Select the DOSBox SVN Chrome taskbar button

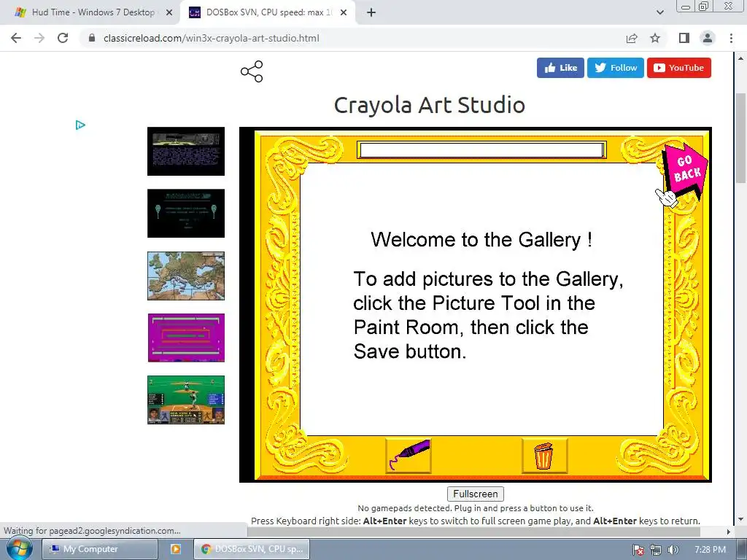(x=252, y=549)
